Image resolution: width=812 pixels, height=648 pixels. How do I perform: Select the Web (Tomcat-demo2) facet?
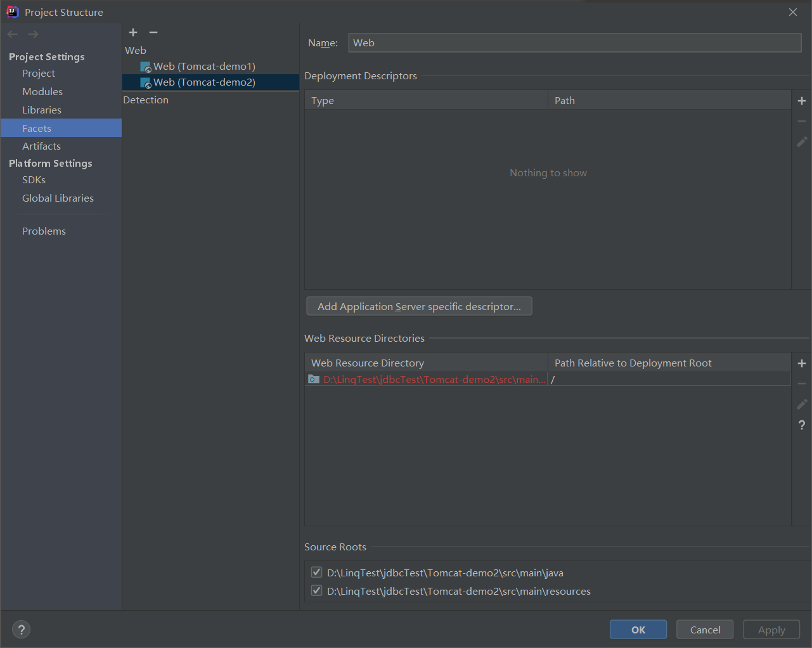(x=204, y=82)
